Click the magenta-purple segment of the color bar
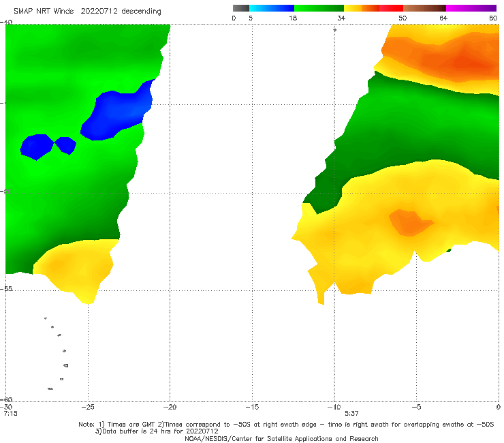504x443 pixels. pos(471,8)
